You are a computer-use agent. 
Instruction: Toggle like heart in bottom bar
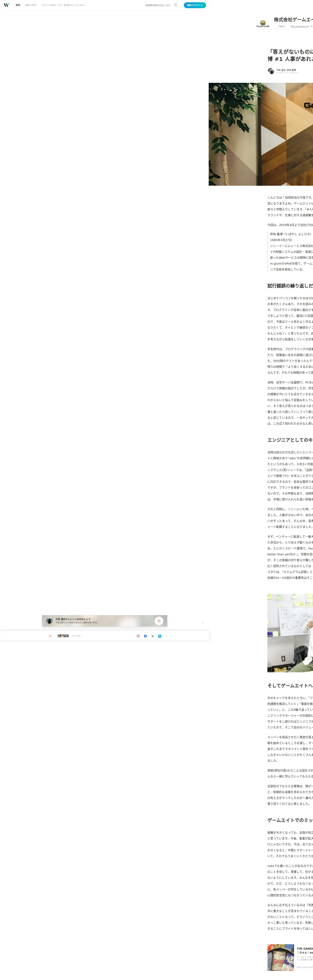pos(50,636)
